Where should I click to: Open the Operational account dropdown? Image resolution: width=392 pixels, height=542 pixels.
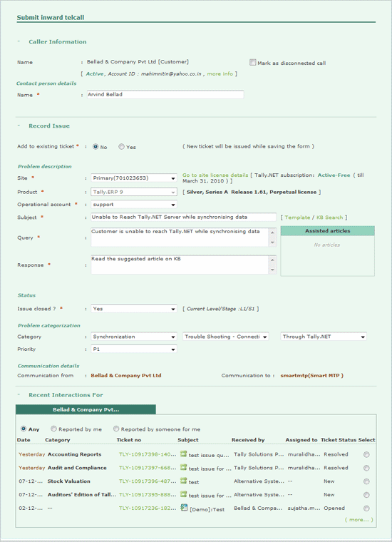coord(134,205)
